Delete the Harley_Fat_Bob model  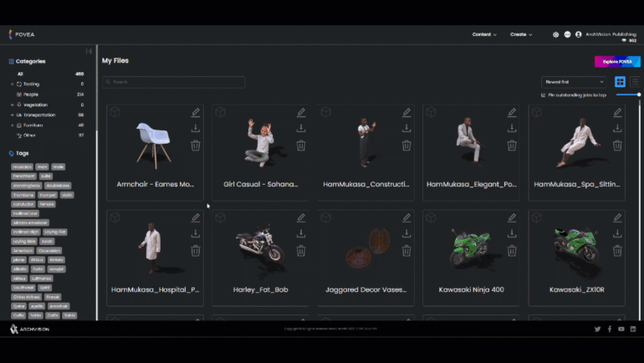point(301,250)
